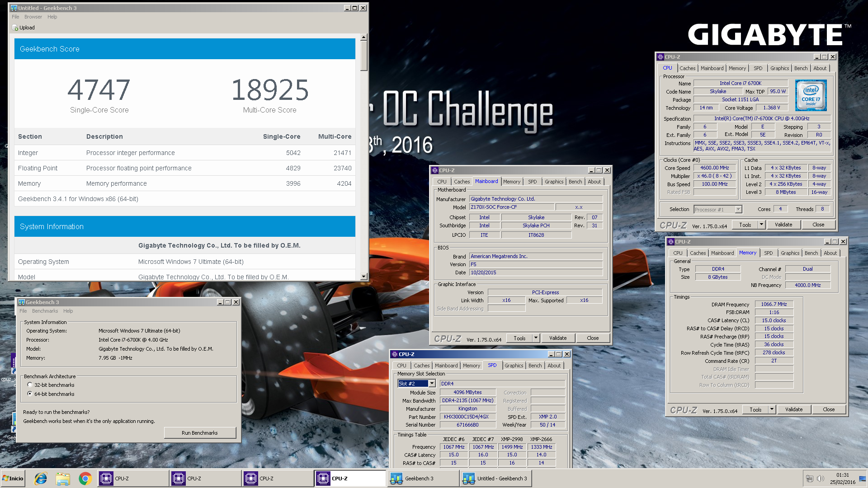Click Integer row multi-core value 21471
This screenshot has height=488, width=868.
point(342,153)
